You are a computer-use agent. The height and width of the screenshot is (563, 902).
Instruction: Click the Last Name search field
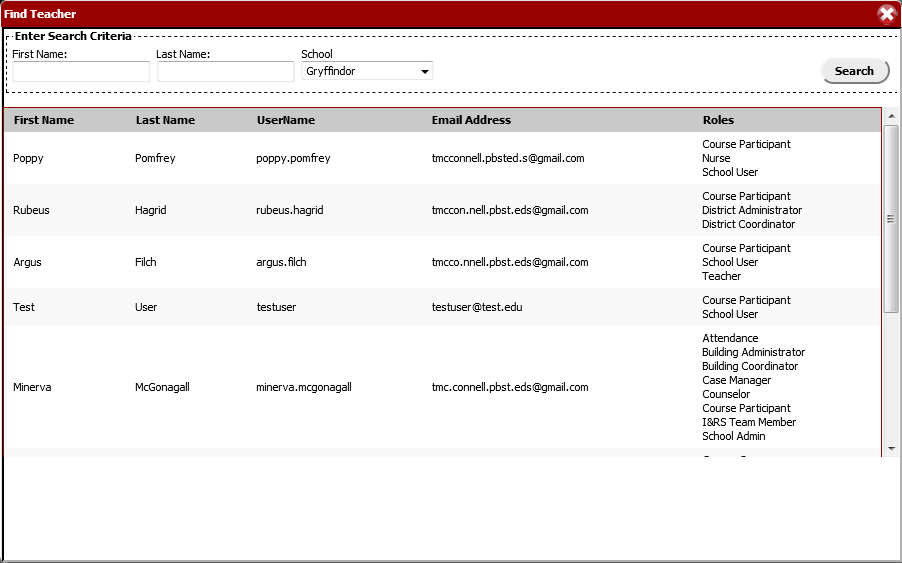(x=226, y=71)
